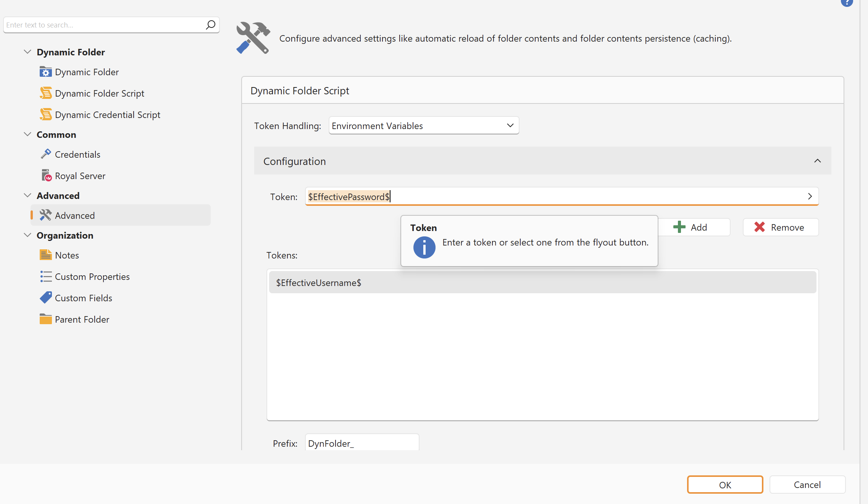
Task: Open the Dynamic Credential Script page
Action: (x=107, y=115)
